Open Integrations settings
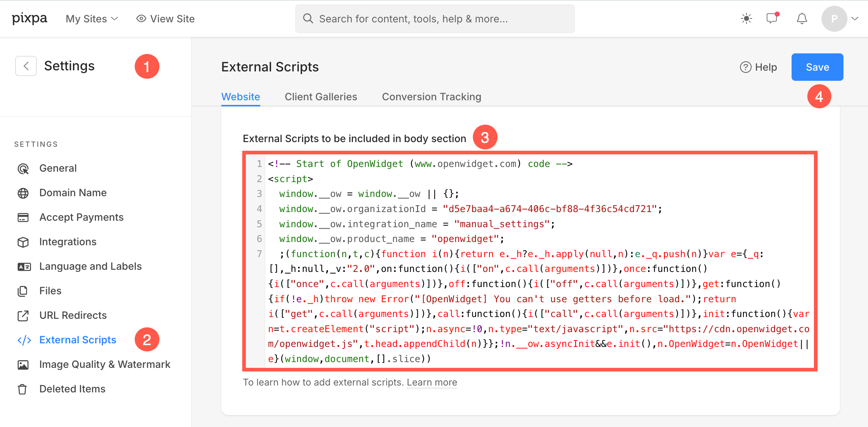868x427 pixels. tap(68, 242)
